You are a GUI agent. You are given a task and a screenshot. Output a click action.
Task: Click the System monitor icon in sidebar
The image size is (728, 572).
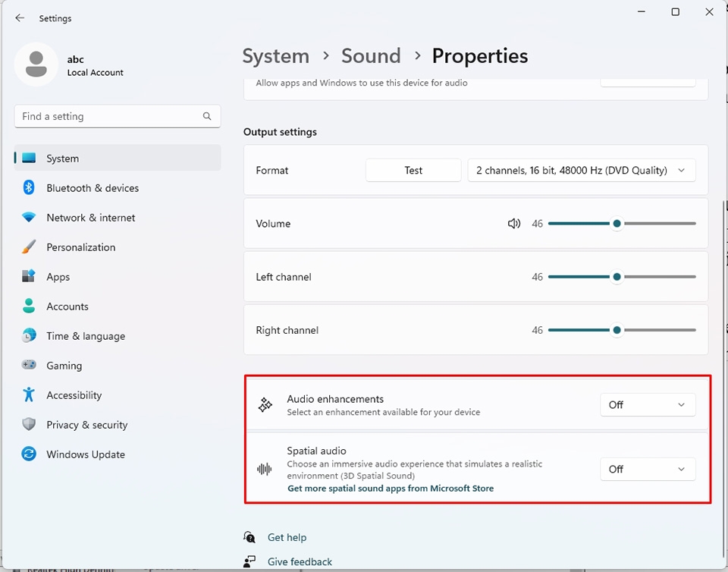[29, 159]
